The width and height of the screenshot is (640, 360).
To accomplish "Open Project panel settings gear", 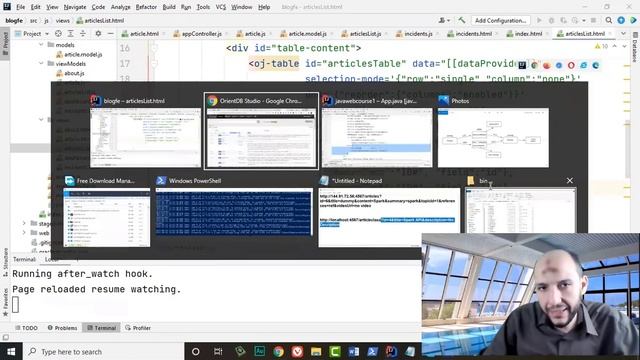I will coord(98,33).
